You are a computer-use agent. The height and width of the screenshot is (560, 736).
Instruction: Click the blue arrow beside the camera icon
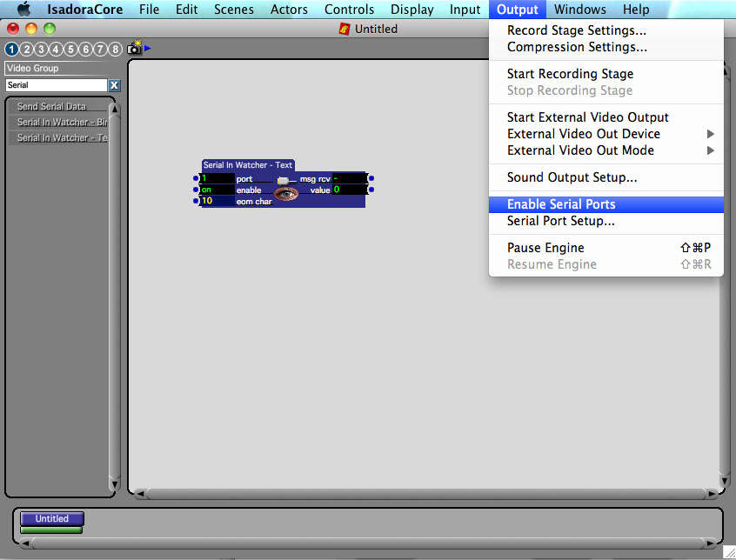point(148,48)
